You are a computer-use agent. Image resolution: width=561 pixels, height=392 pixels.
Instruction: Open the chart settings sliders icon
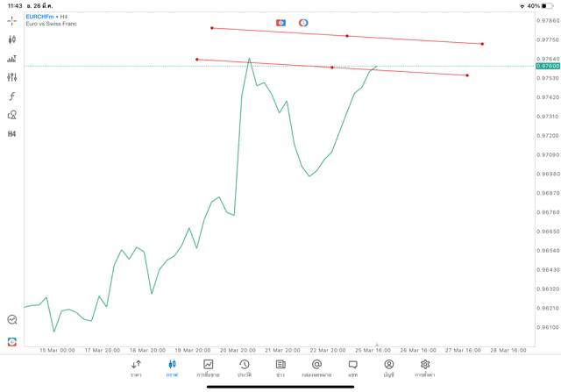[12, 77]
